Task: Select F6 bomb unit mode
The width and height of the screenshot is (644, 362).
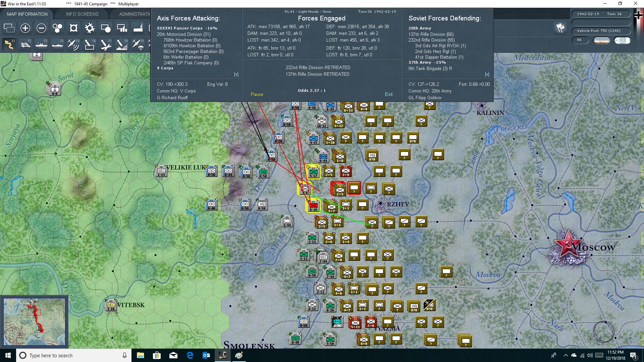Action: (x=90, y=44)
